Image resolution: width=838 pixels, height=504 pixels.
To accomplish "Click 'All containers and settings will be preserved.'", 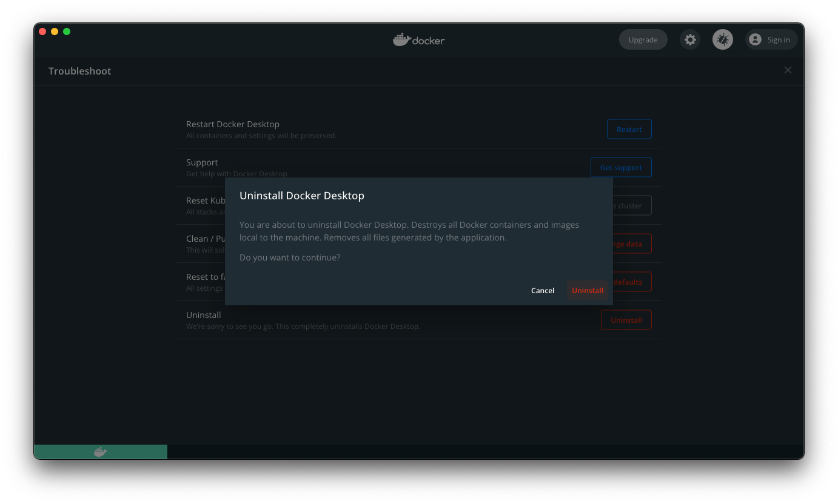I will [261, 136].
